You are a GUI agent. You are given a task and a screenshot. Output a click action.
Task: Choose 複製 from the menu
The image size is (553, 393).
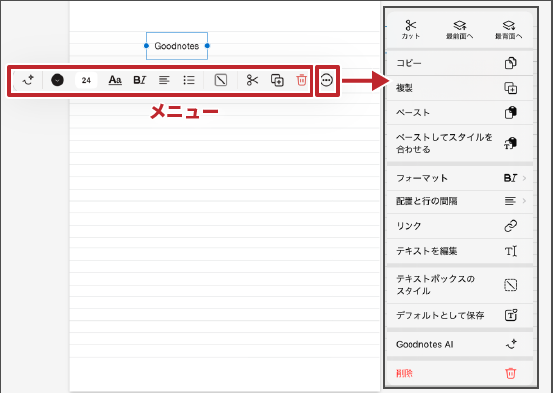pyautogui.click(x=460, y=88)
